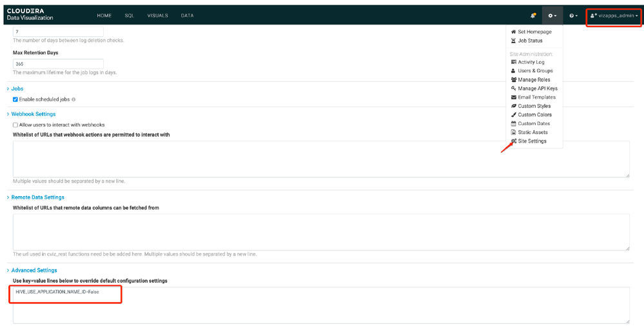644x331 pixels.
Task: Open the gear settings dropdown menu
Action: [x=552, y=15]
